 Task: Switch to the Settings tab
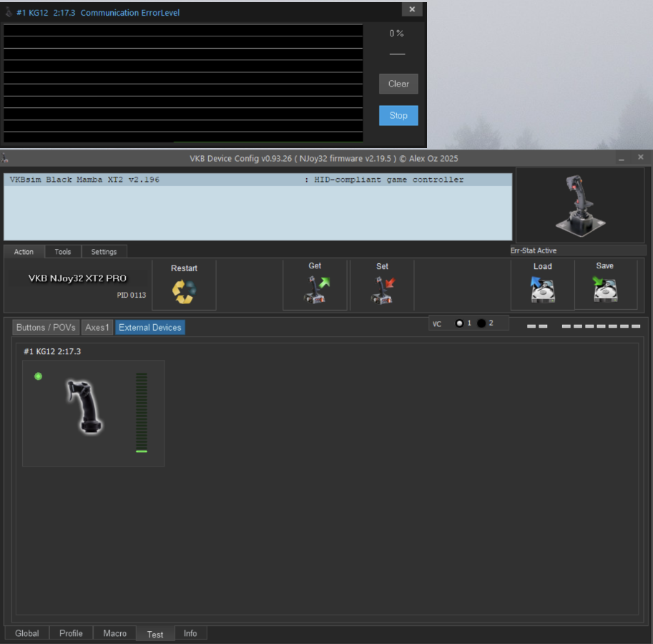104,252
